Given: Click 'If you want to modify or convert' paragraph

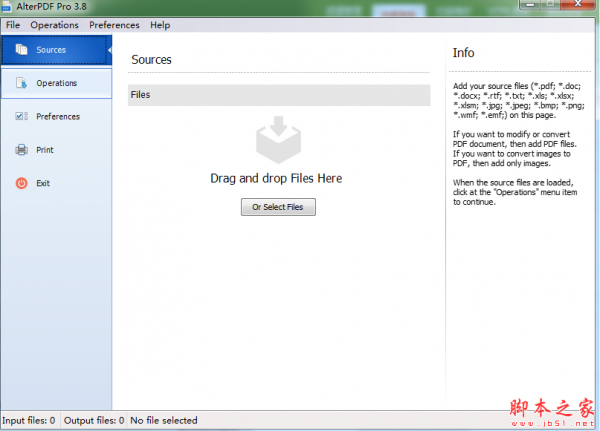Looking at the screenshot, I should pyautogui.click(x=515, y=149).
